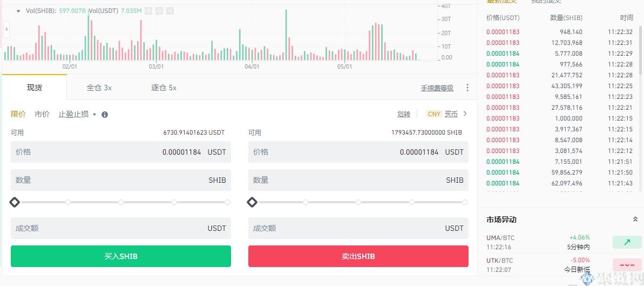Switch to the 全仓 3x tab
The height and width of the screenshot is (286, 644).
[99, 88]
